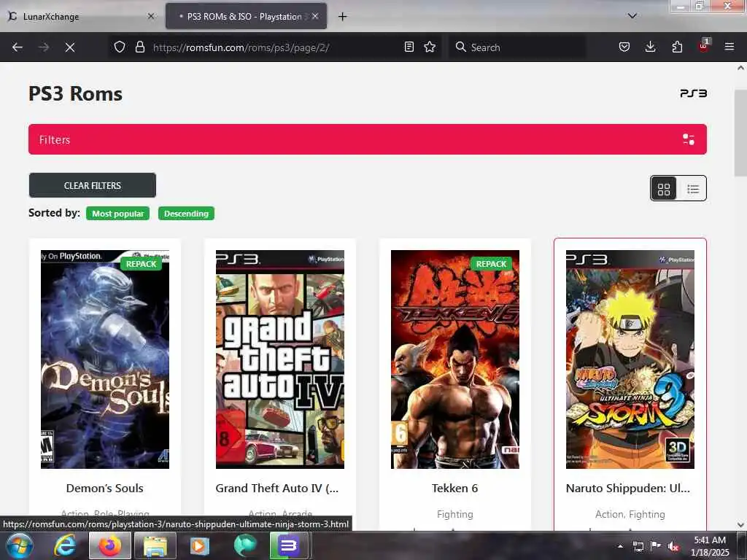The width and height of the screenshot is (747, 560).
Task: Open the Naruto Shippuden: Ul... title link
Action: (x=628, y=488)
